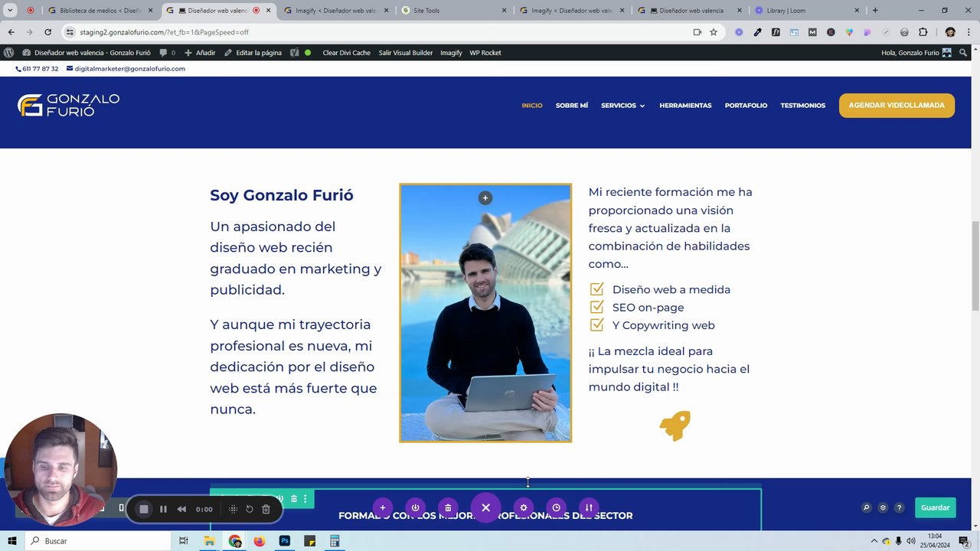Click Editar la página

coord(253,53)
